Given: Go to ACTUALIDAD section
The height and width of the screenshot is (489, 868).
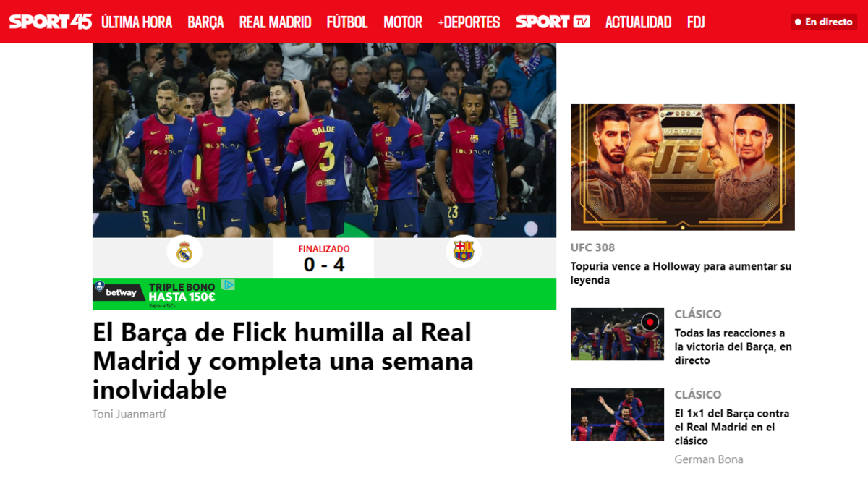Looking at the screenshot, I should (x=638, y=22).
